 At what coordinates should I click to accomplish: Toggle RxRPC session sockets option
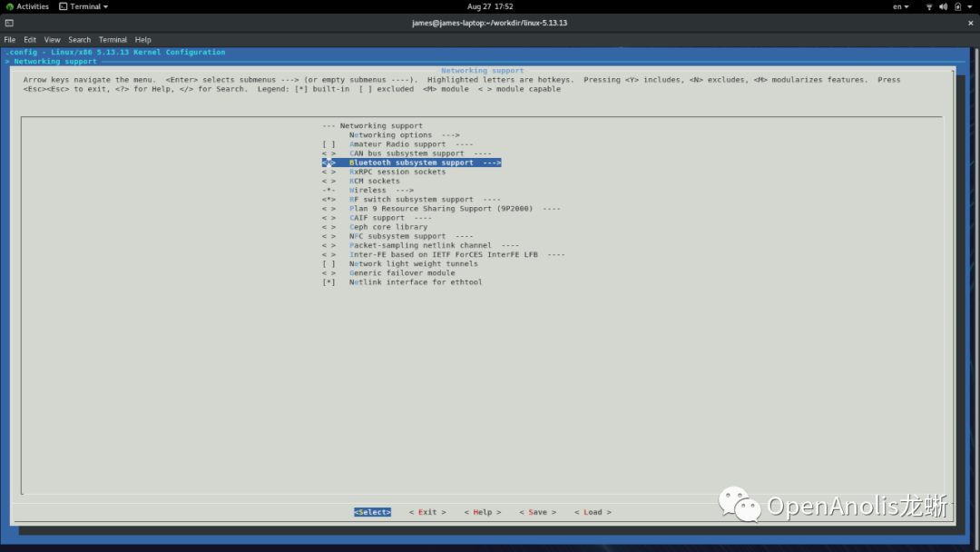(x=328, y=172)
